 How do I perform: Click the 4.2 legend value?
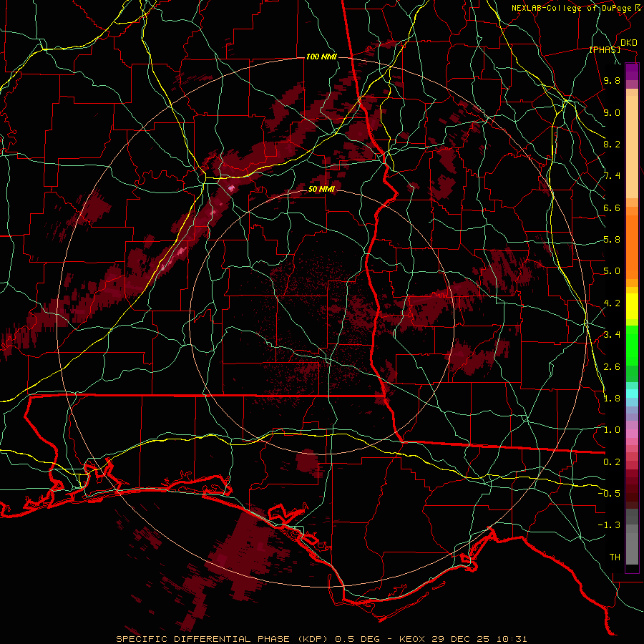[612, 303]
